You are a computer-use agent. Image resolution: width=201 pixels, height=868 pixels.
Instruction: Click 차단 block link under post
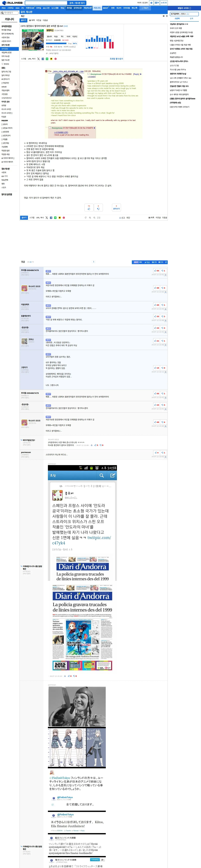128,218
